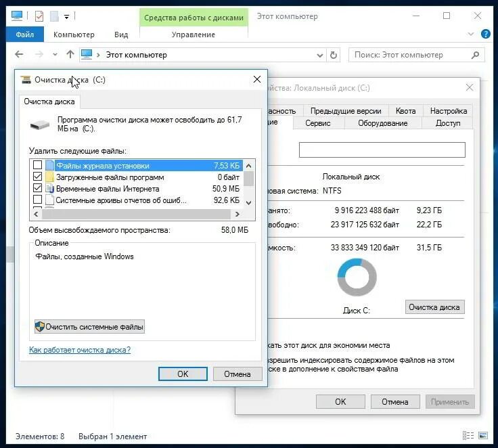This screenshot has width=498, height=448.
Task: Click OK in the Properties window
Action: [340, 401]
